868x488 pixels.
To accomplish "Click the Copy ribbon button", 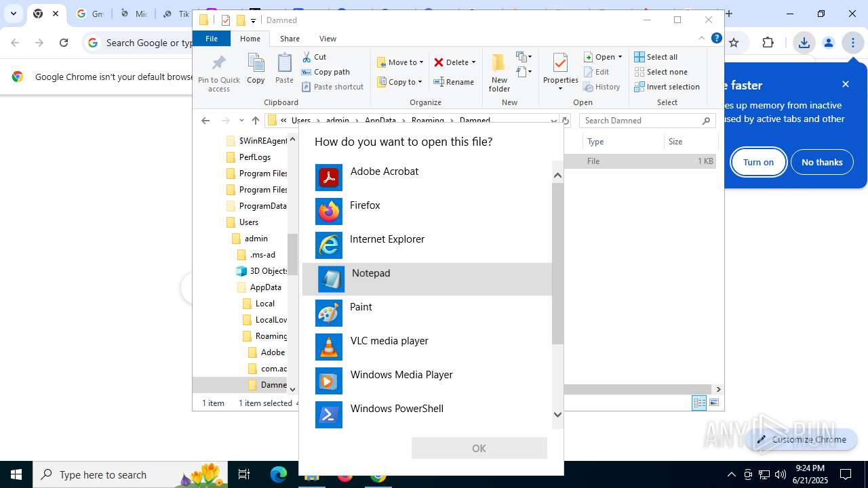I will tap(256, 69).
